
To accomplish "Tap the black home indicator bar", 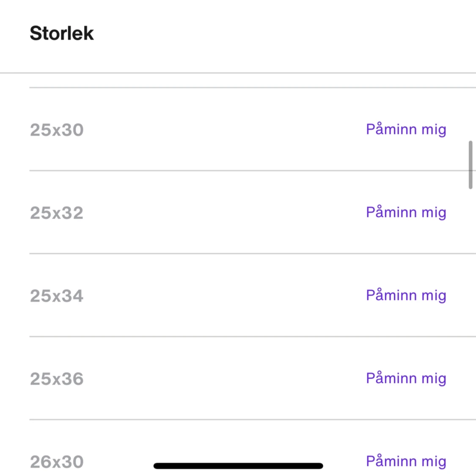I will click(238, 466).
